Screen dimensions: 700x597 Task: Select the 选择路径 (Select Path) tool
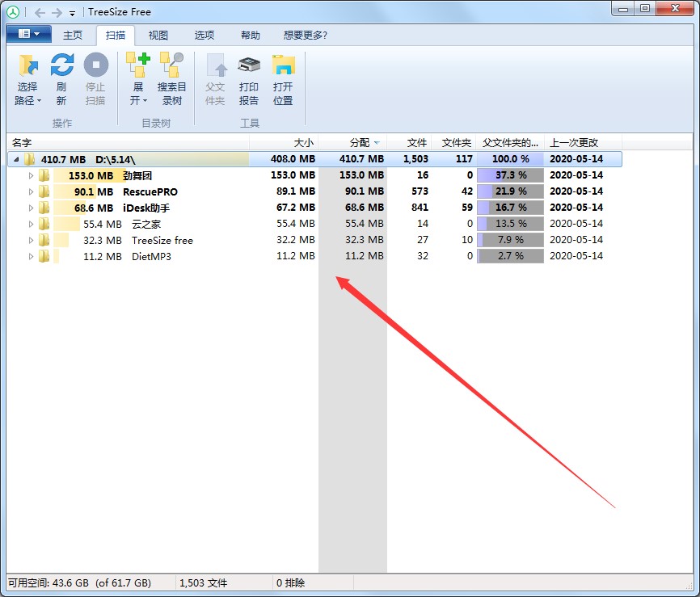point(27,78)
